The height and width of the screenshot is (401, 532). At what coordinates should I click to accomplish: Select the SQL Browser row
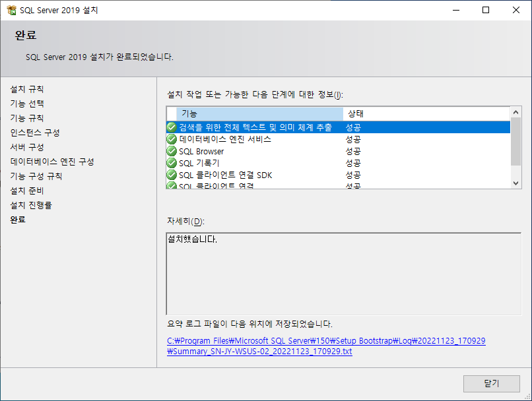coord(338,151)
